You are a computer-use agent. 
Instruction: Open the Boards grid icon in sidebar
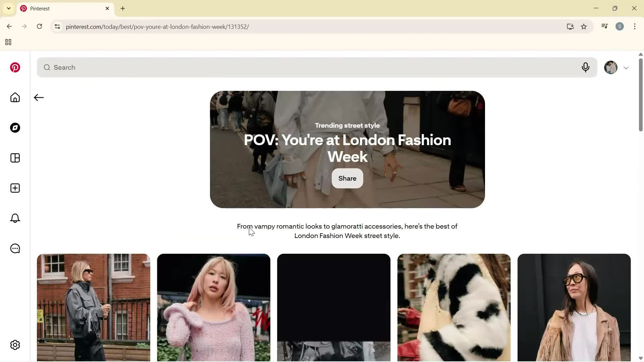pos(15,158)
